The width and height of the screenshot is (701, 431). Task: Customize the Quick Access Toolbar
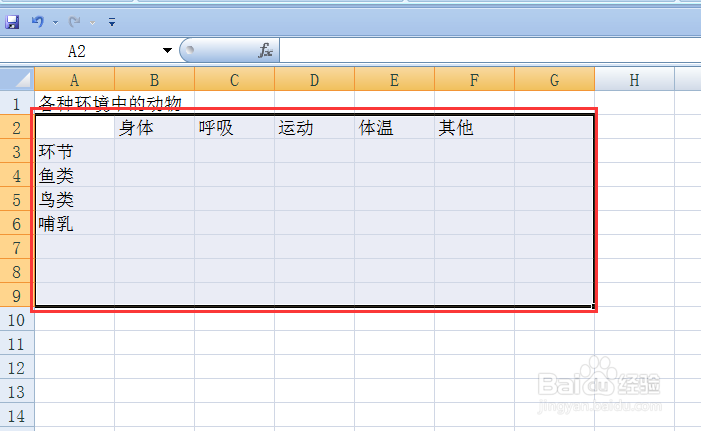tap(112, 22)
